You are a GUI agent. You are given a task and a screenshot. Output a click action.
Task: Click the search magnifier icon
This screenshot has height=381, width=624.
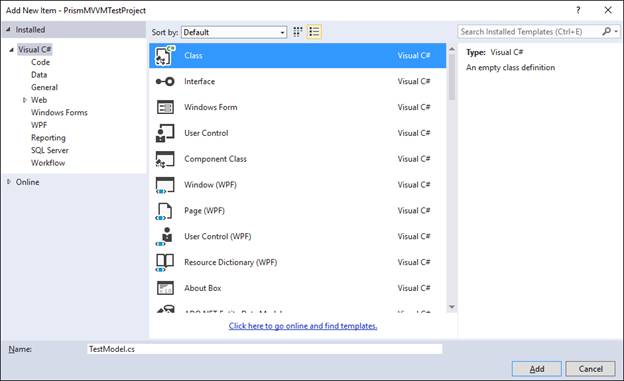[606, 31]
